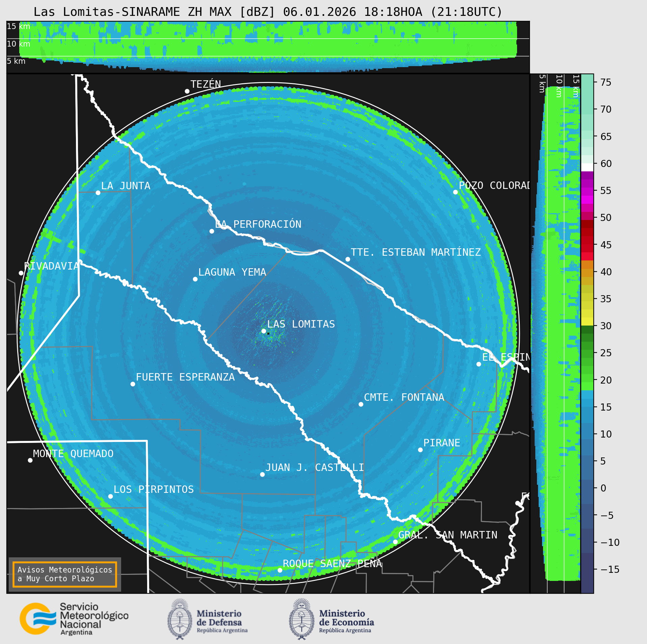Click the Cmte. Fontana marker dot
This screenshot has height=644, width=647.
pyautogui.click(x=361, y=404)
